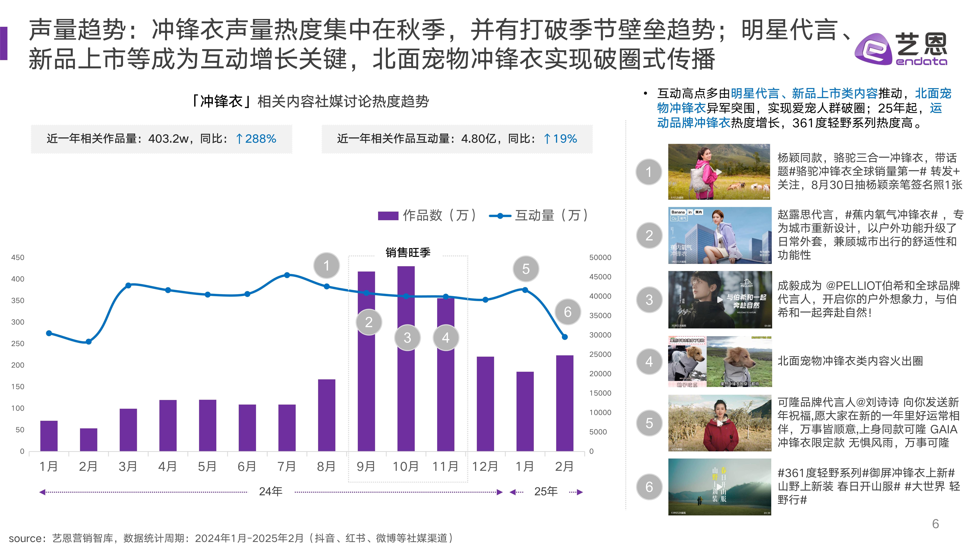Click chart marker 6 near 2025 2月 point
The height and width of the screenshot is (551, 980).
tap(568, 312)
